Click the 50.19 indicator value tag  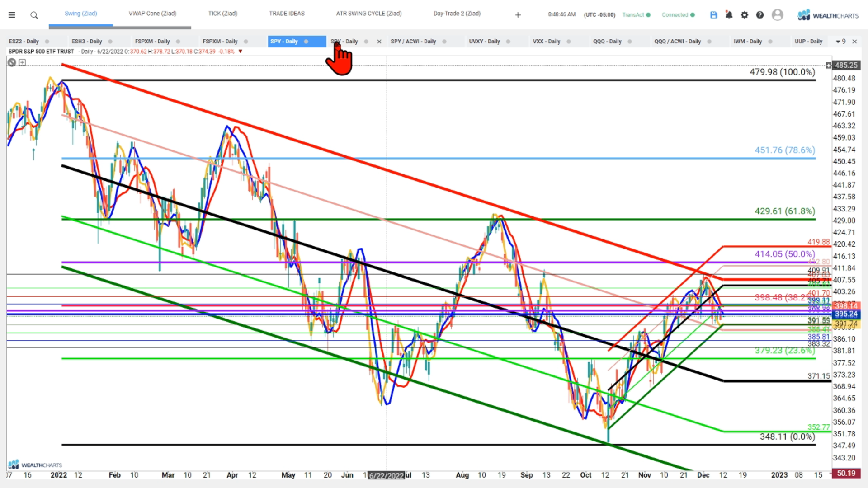click(846, 473)
